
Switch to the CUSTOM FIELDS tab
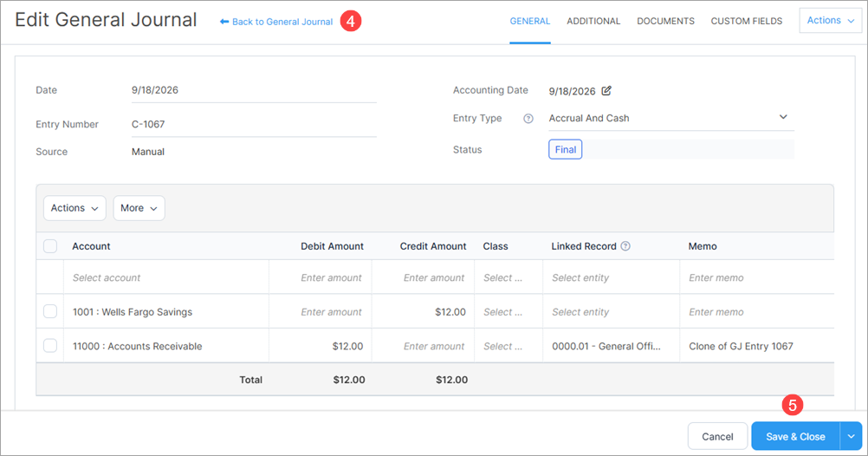pos(746,21)
